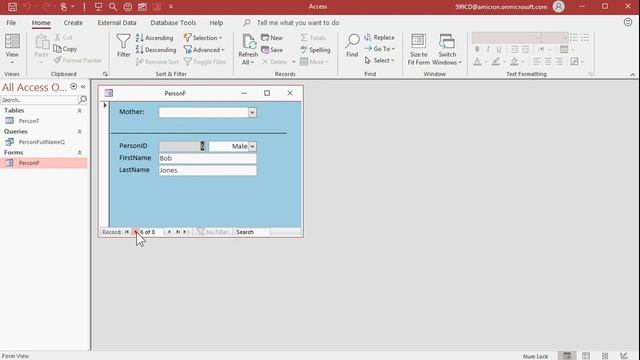Go to previous record in navigation bar
640x360 pixels.
[136, 232]
